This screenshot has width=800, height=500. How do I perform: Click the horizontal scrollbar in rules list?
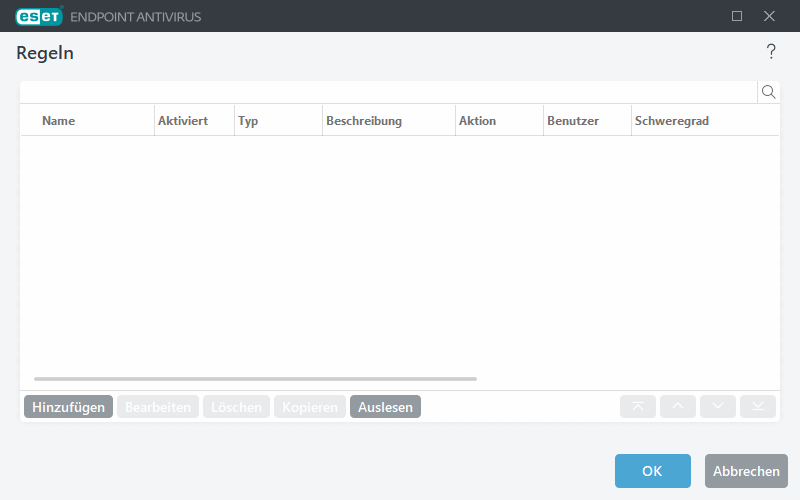pos(255,379)
